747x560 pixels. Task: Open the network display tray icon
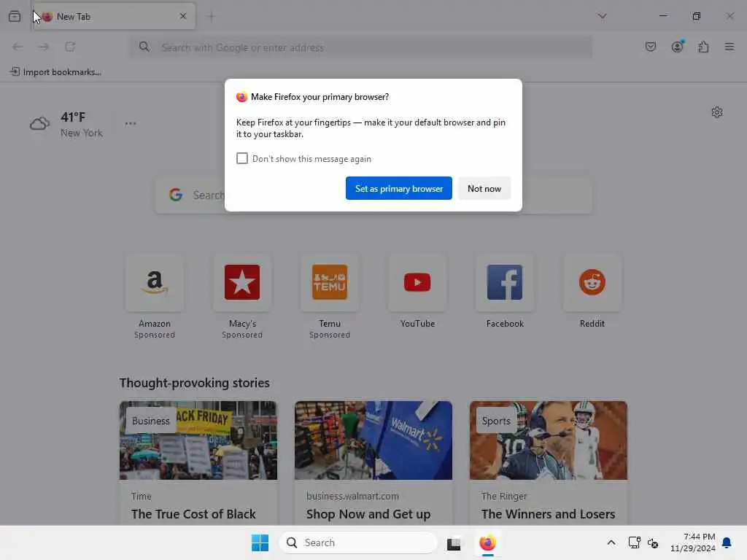pyautogui.click(x=634, y=542)
